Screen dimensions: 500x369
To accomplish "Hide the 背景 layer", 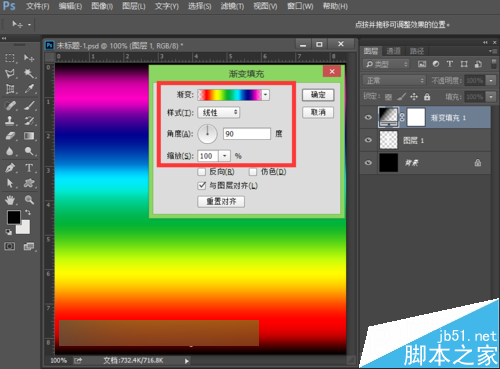I will [x=368, y=163].
